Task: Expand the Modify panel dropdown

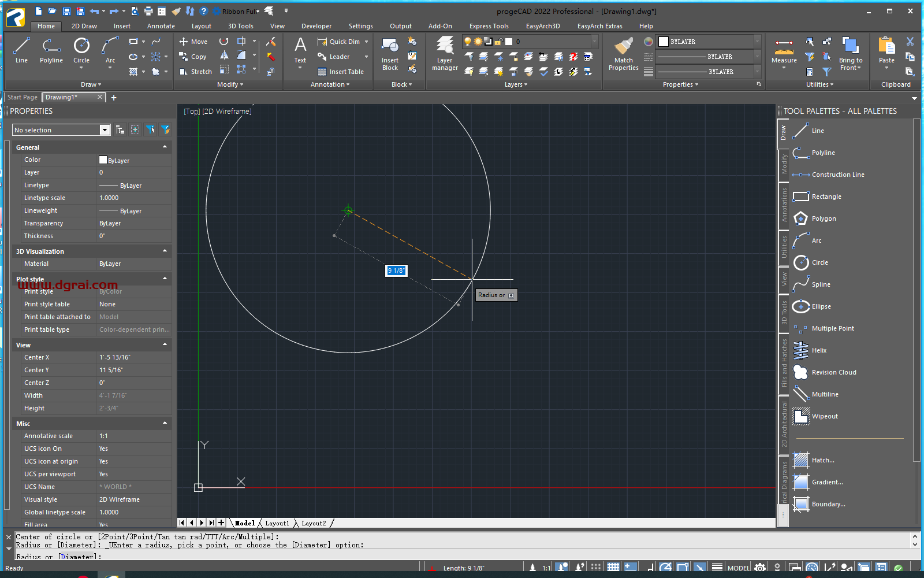Action: [x=230, y=84]
